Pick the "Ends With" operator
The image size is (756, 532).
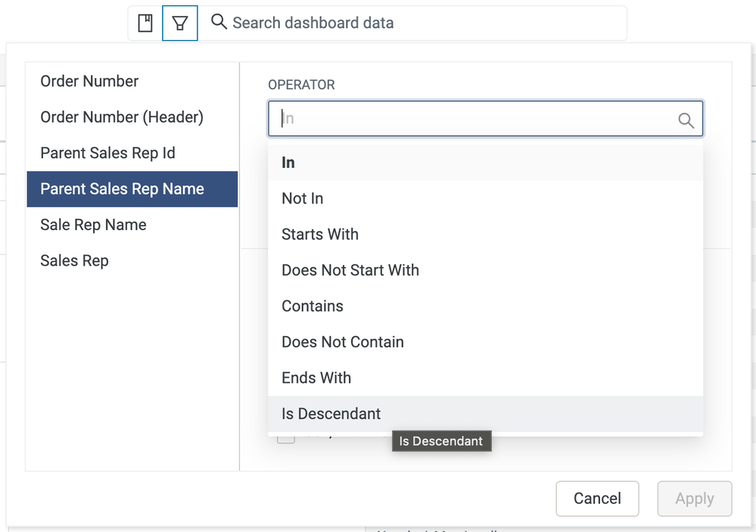pyautogui.click(x=316, y=378)
